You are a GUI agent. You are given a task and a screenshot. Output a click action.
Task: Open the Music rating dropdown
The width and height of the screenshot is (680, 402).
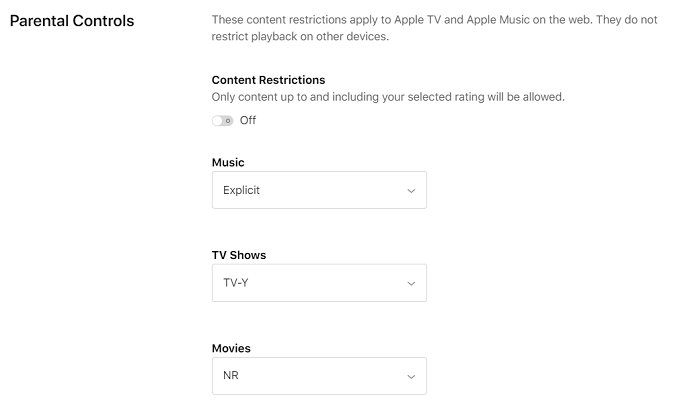(x=319, y=190)
